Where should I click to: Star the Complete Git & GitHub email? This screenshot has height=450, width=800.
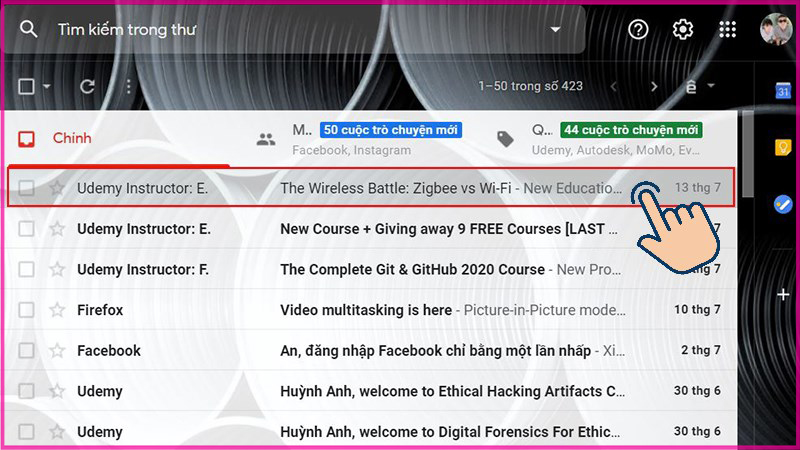pyautogui.click(x=57, y=269)
